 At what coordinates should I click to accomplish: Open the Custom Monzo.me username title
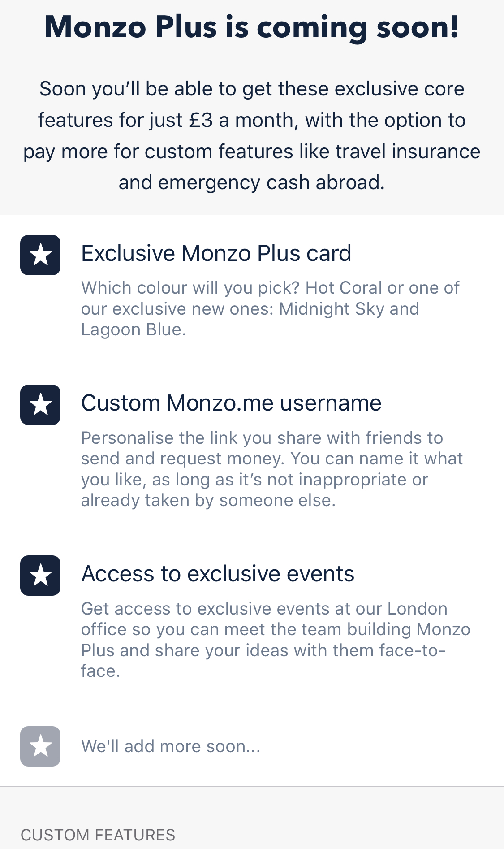tap(231, 403)
